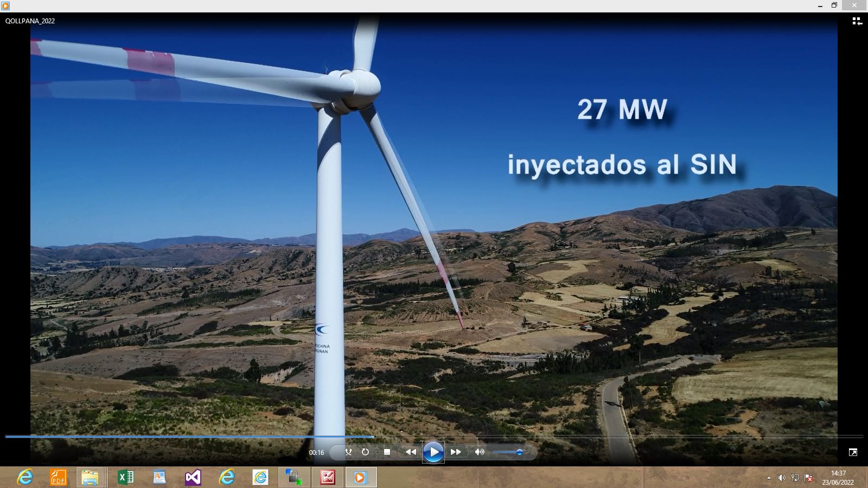
Task: Open Visual Studio from the taskbar
Action: coord(193,477)
